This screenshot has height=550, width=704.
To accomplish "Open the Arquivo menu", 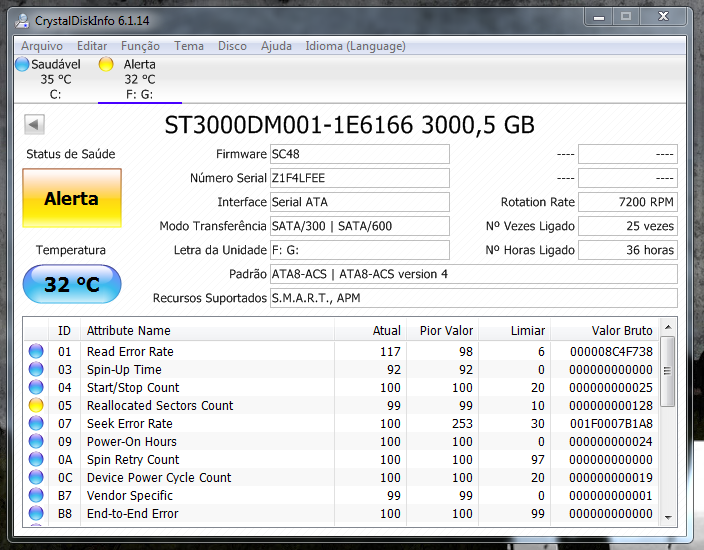I will point(42,46).
